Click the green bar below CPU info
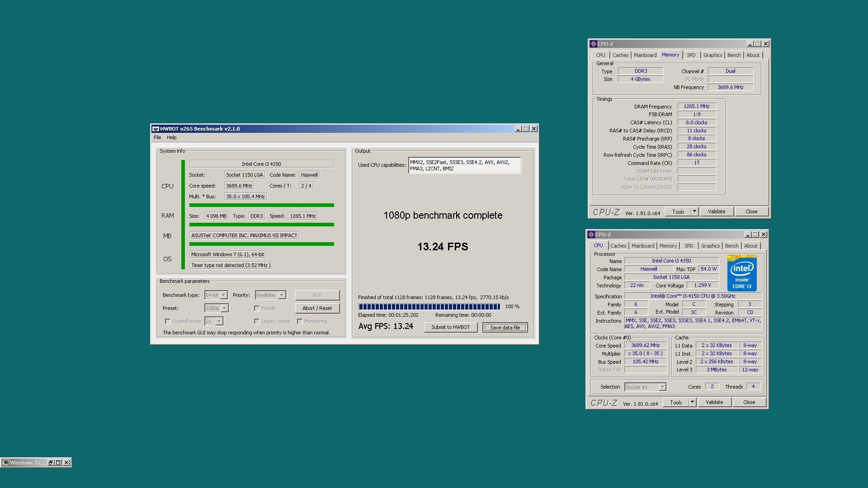Viewport: 868px width, 488px height. coord(262,205)
